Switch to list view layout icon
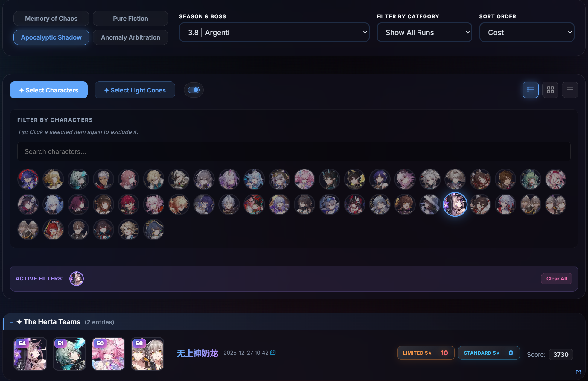Viewport: 588px width, 381px height. click(530, 90)
